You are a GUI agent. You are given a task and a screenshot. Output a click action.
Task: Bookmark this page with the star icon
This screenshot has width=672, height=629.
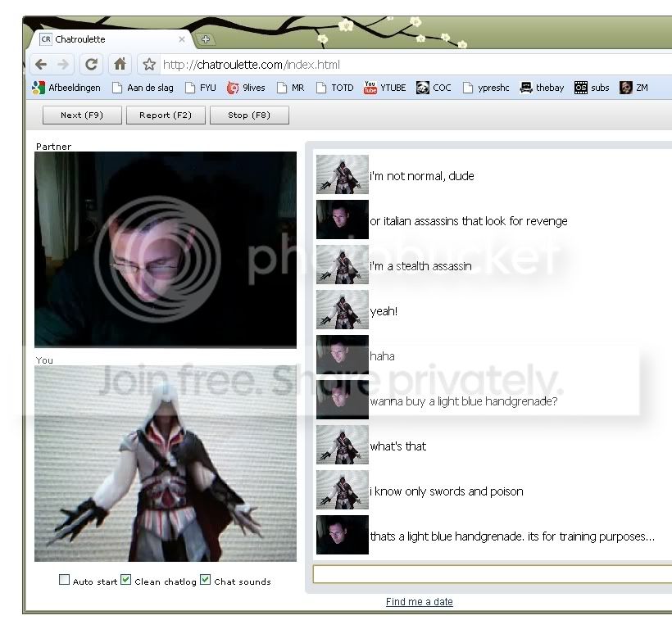149,65
